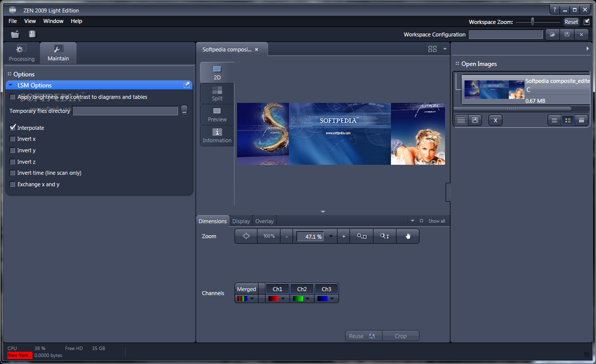The height and width of the screenshot is (364, 596).
Task: Open the Preview view
Action: 217,114
